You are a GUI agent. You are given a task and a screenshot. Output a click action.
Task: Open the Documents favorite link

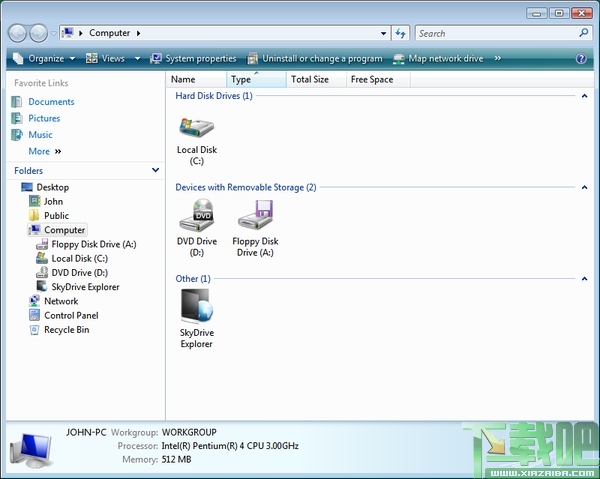click(x=51, y=102)
